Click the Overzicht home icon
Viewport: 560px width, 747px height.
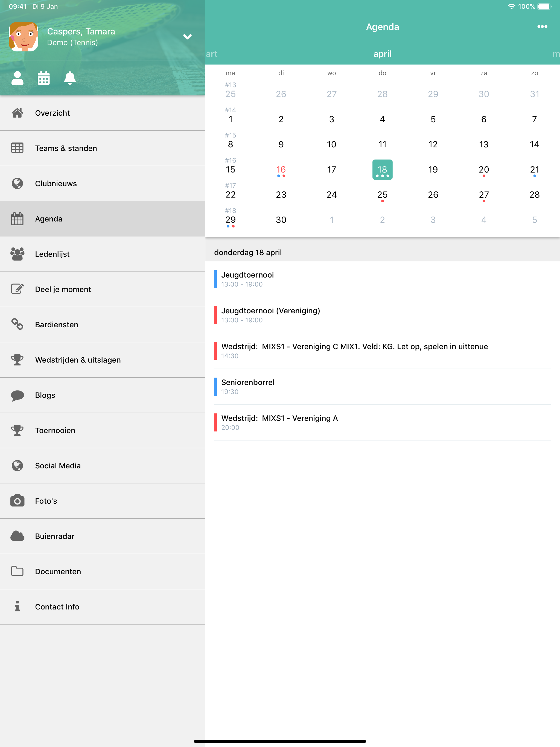[17, 113]
